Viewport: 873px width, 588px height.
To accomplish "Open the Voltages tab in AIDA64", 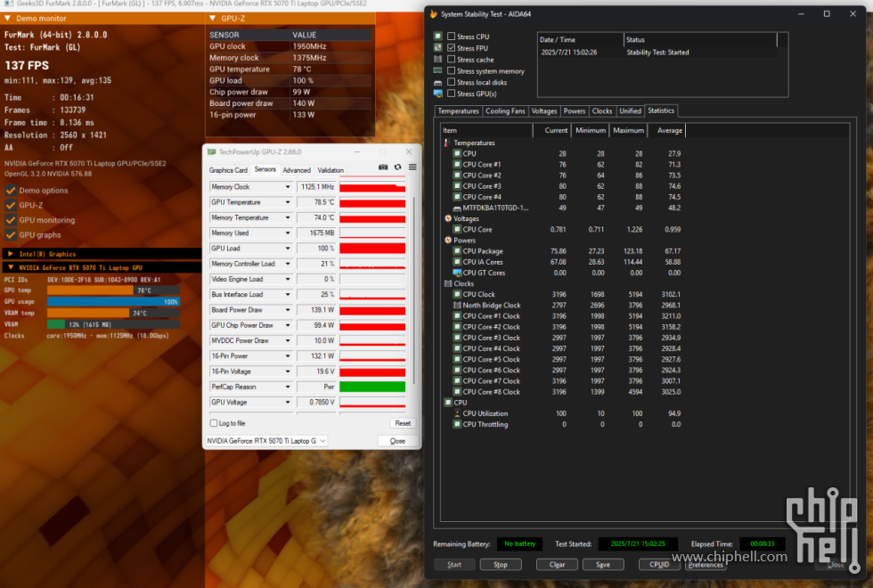I will [x=544, y=110].
